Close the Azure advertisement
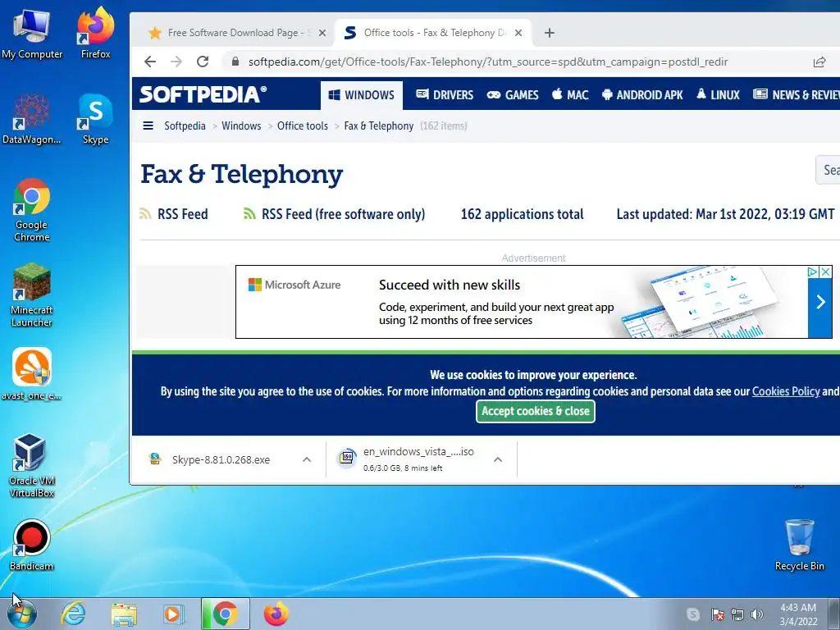The width and height of the screenshot is (840, 630). pos(826,272)
